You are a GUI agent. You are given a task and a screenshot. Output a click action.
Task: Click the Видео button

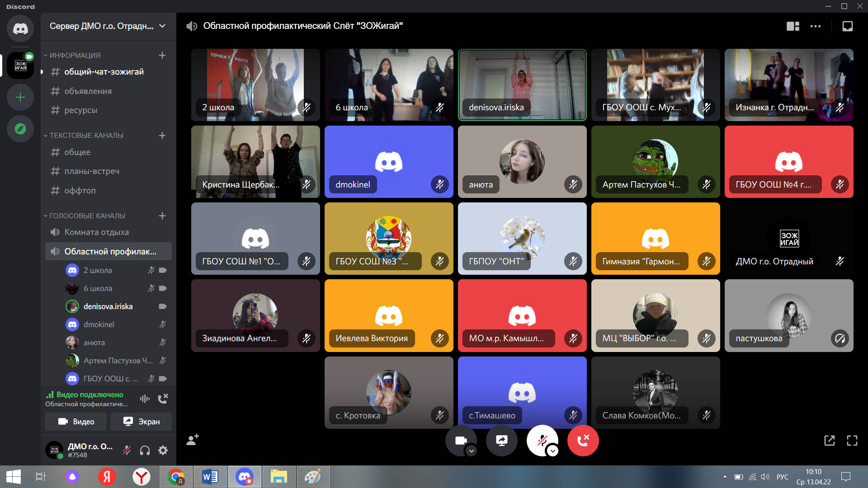click(x=76, y=422)
